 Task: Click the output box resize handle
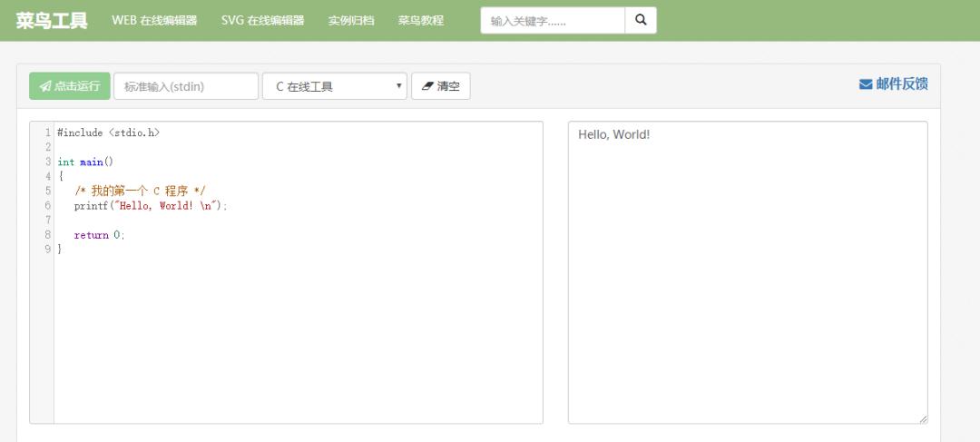pos(923,419)
